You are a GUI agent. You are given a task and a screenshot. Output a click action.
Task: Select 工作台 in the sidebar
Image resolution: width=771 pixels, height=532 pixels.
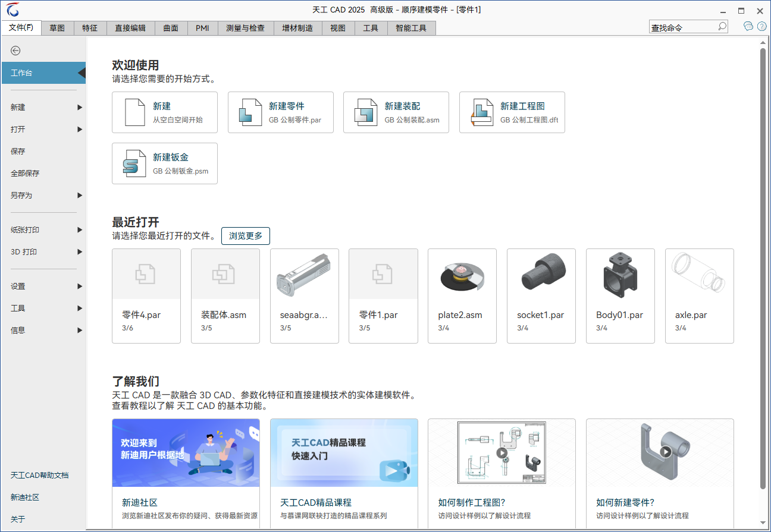click(43, 73)
